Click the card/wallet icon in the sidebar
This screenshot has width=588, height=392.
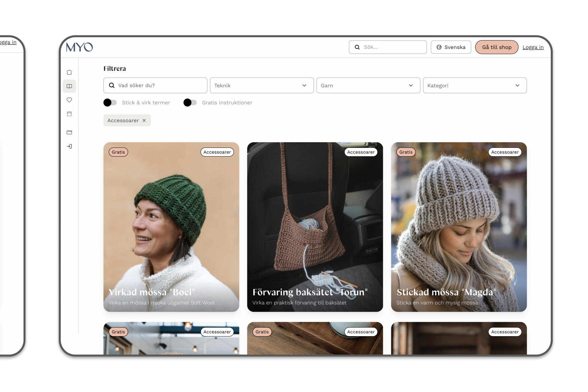point(69,132)
